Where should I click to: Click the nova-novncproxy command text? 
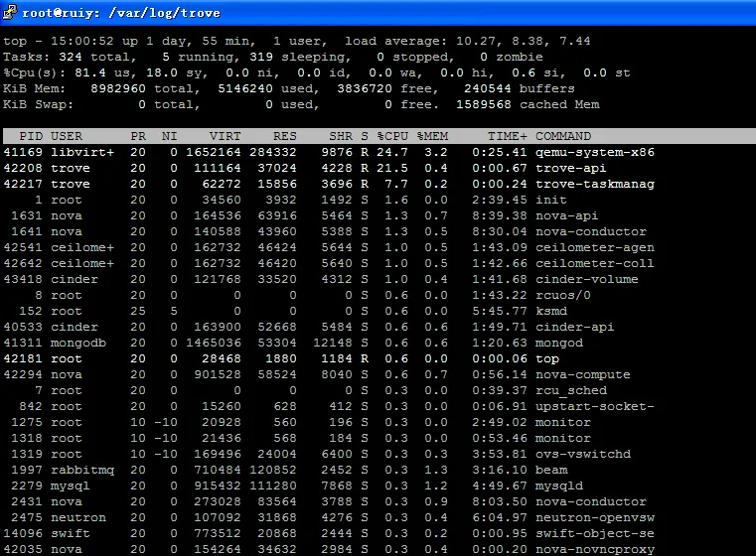[595, 550]
